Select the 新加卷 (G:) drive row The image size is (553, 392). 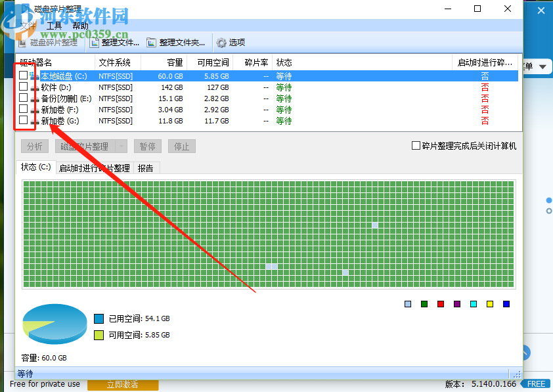[x=267, y=121]
